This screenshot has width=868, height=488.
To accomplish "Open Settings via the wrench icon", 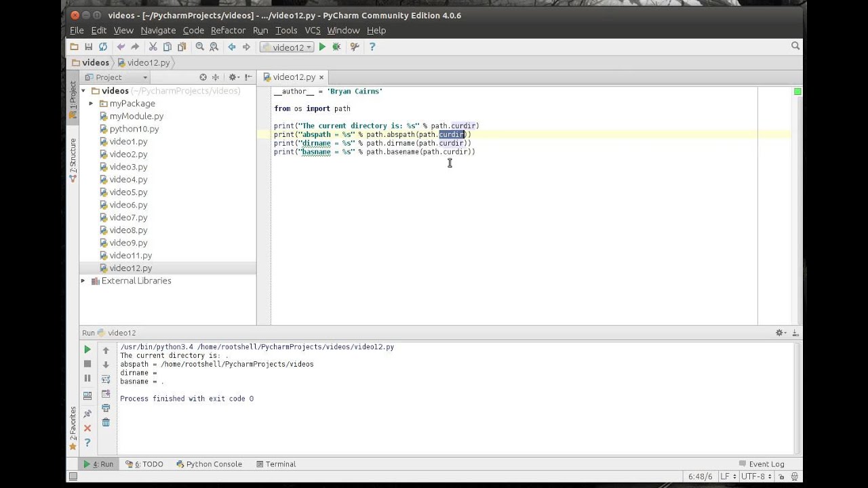I will pos(354,47).
